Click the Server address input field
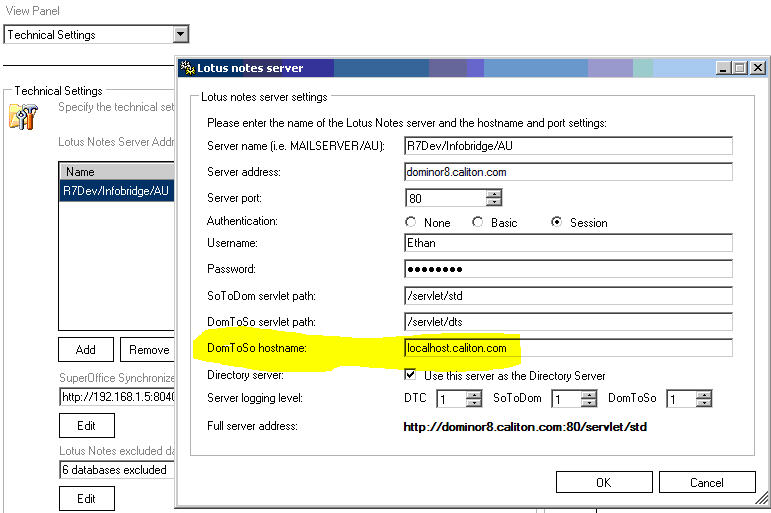Image resolution: width=771 pixels, height=513 pixels. (568, 172)
